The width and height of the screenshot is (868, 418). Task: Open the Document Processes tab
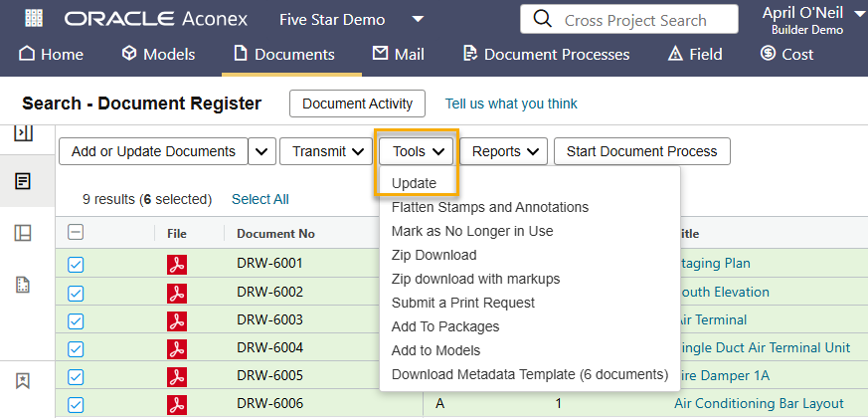point(547,55)
